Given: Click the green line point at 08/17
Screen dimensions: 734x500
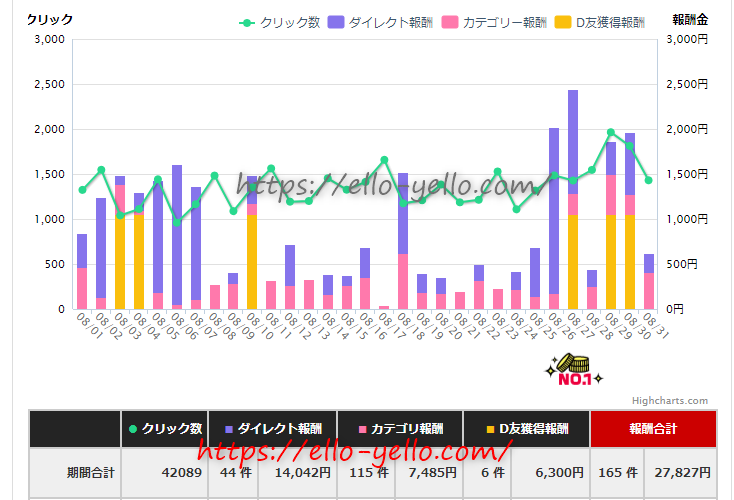Looking at the screenshot, I should click(384, 160).
